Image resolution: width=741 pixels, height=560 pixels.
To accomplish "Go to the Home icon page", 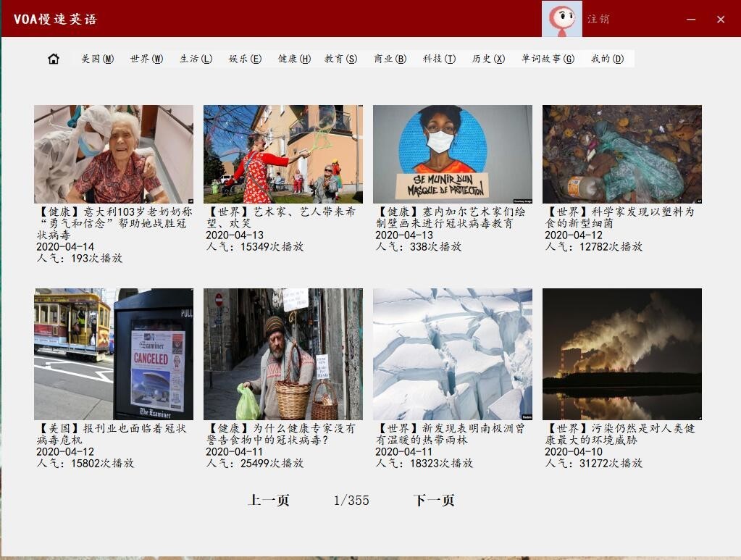I will (54, 59).
